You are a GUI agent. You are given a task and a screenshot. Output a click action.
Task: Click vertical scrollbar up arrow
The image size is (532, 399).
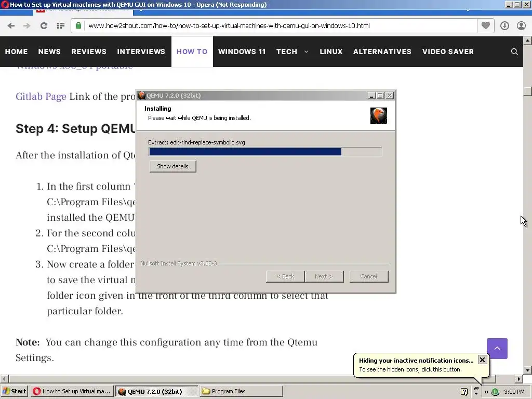[x=527, y=41]
